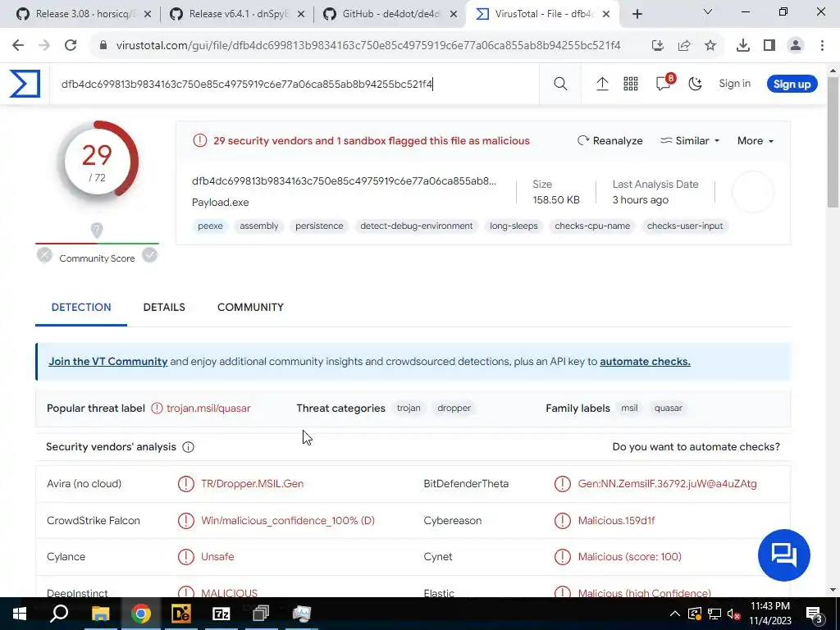Image resolution: width=840 pixels, height=630 pixels.
Task: Expand the Similar dropdown
Action: 689,141
